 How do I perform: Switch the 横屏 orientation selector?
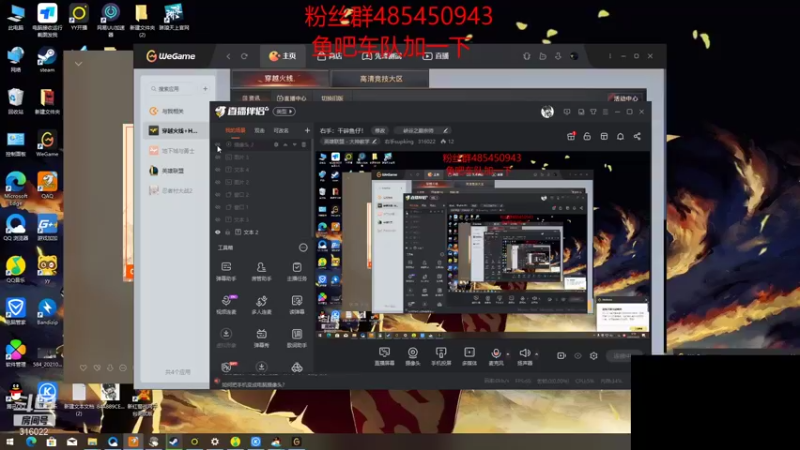coord(284,111)
